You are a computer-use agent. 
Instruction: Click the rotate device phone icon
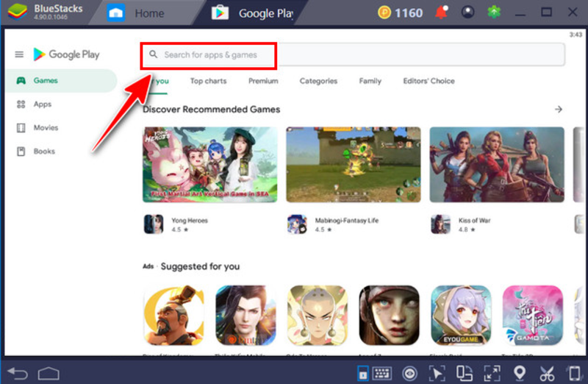(575, 374)
